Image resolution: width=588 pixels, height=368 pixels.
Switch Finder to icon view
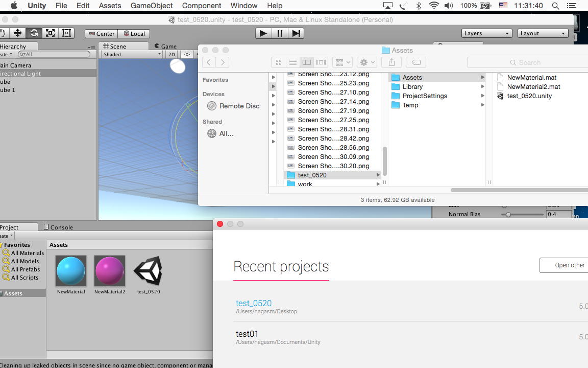pos(279,62)
